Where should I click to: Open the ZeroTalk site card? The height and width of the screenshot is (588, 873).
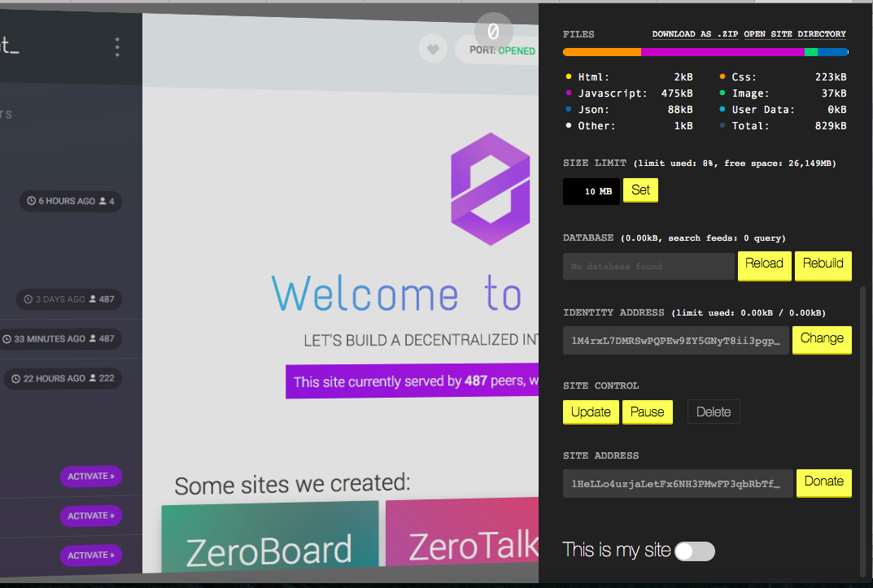tap(462, 533)
